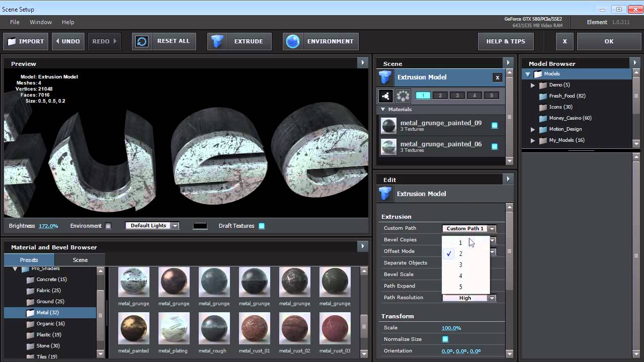644x362 pixels.
Task: Click the black background color swatch
Action: 200,226
